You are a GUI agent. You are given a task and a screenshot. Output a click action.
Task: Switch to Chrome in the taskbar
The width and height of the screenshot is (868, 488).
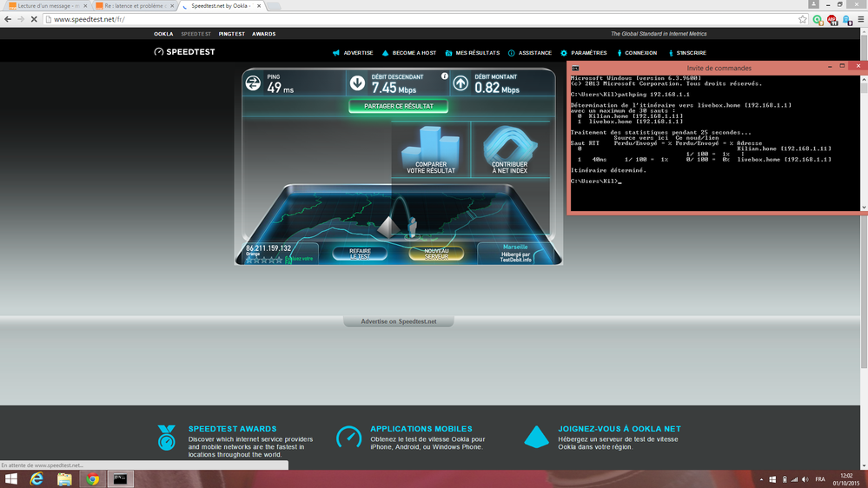coord(92,478)
